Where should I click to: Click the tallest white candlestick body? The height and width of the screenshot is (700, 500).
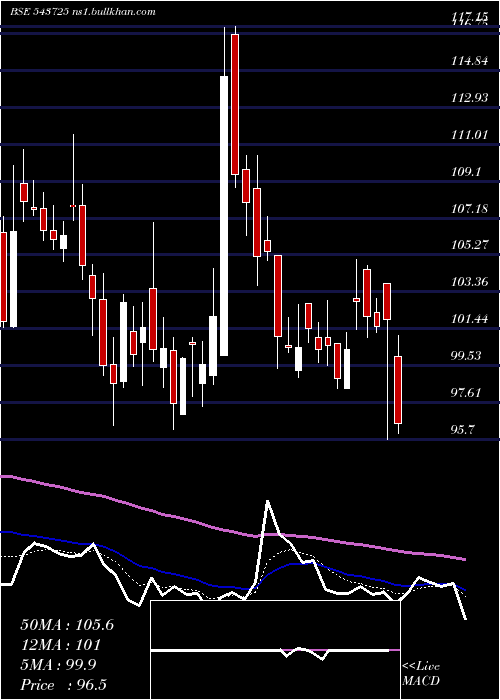point(224,216)
